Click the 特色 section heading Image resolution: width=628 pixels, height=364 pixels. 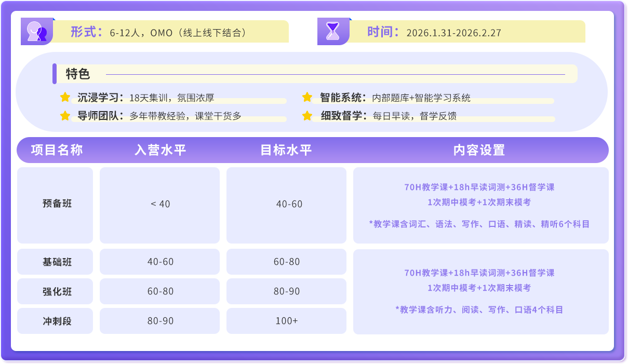(78, 74)
